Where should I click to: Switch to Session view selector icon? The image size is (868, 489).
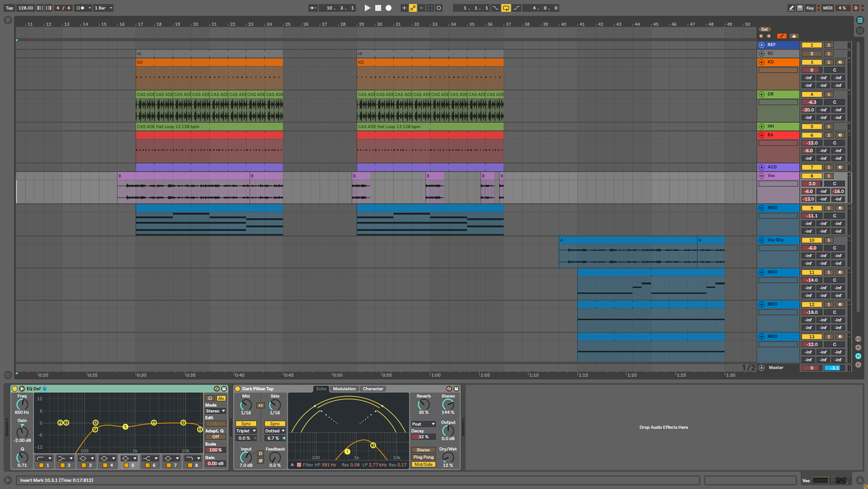click(860, 30)
